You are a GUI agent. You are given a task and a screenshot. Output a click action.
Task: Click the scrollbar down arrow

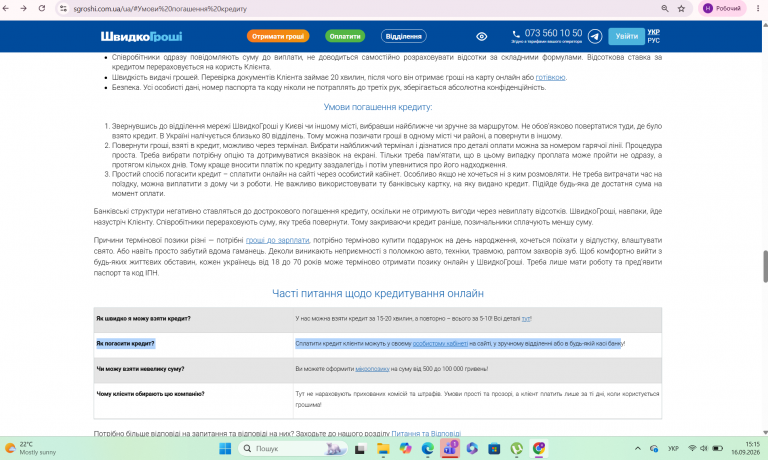[x=765, y=432]
